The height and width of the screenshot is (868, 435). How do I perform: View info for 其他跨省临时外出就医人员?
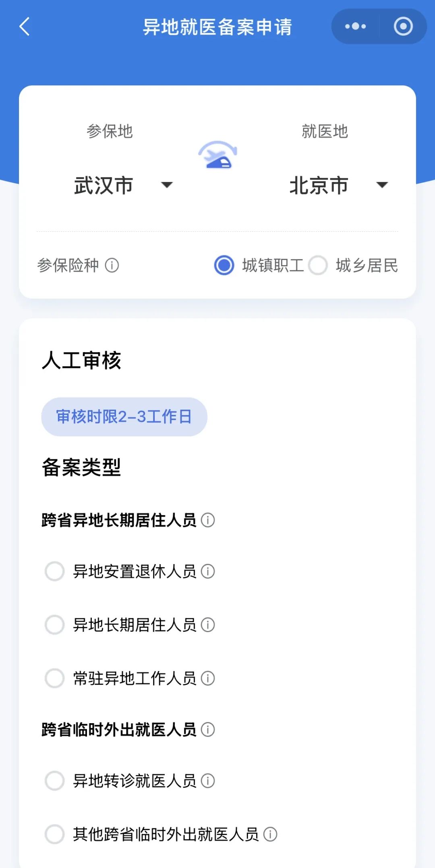click(x=270, y=835)
